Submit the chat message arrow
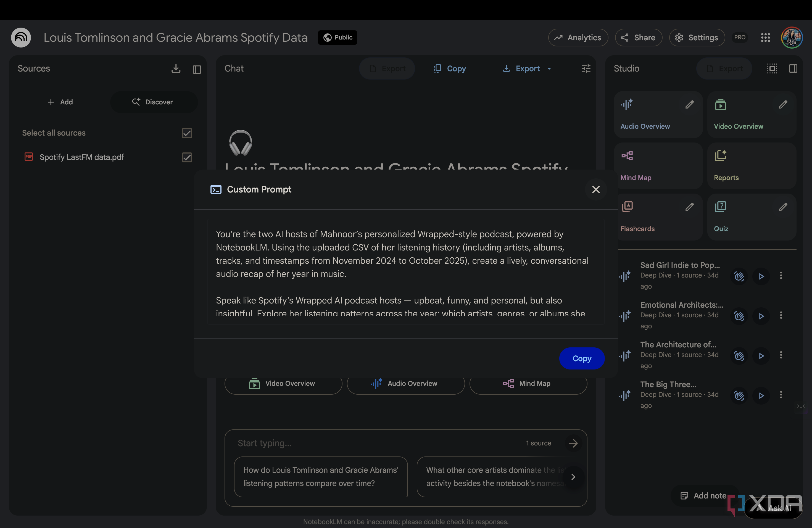Image resolution: width=812 pixels, height=528 pixels. (573, 443)
